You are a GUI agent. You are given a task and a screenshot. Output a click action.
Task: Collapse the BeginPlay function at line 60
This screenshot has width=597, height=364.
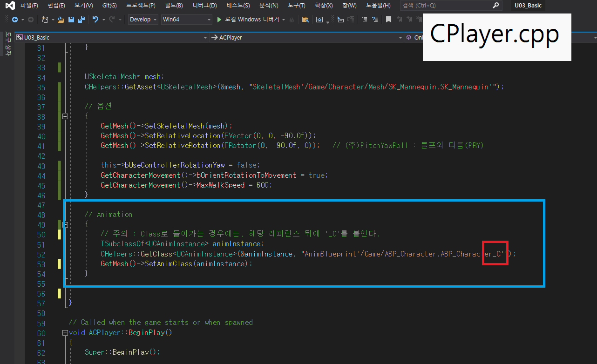64,333
